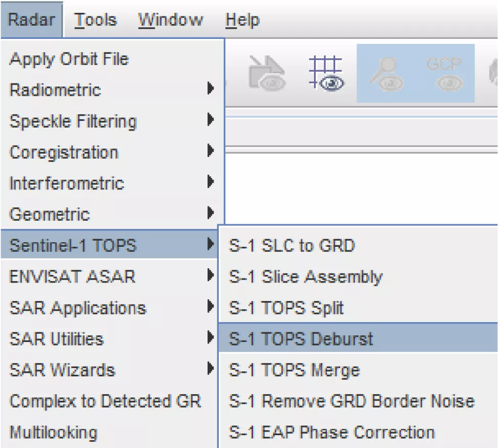Select S-1 TOPS Split
498x448 pixels.
pos(358,307)
